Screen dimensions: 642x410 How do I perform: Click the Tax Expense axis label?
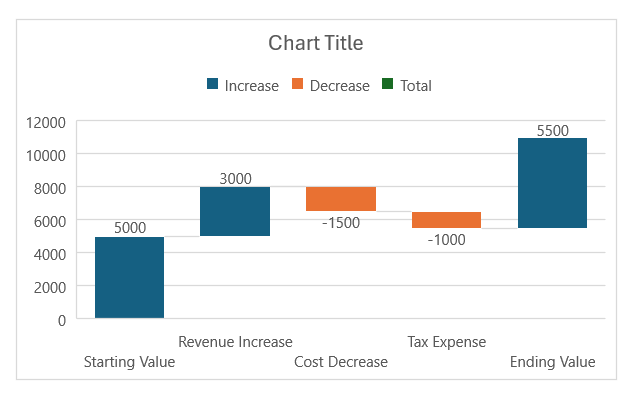click(x=447, y=342)
